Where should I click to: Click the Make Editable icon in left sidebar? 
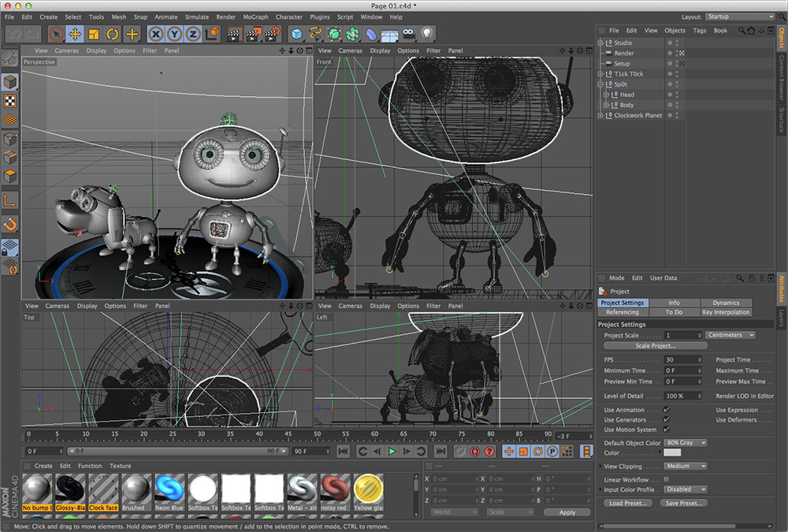coord(10,58)
